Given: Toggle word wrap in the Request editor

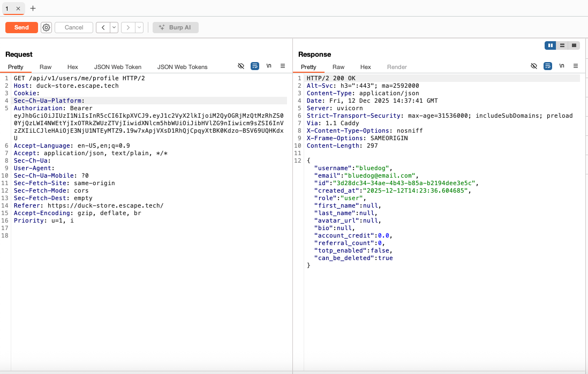Looking at the screenshot, I should tap(254, 66).
